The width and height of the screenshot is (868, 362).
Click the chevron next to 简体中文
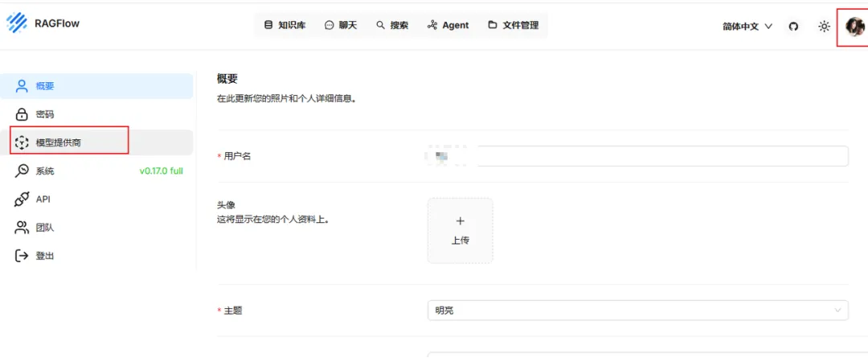pos(768,26)
